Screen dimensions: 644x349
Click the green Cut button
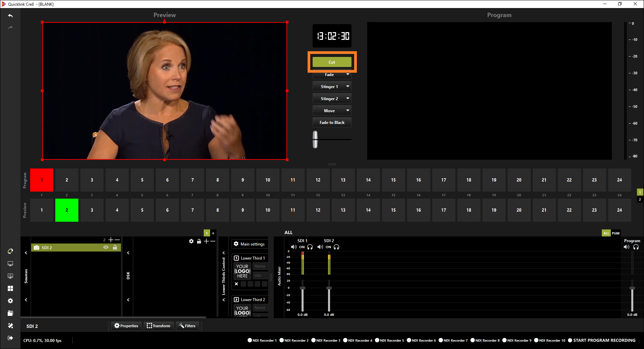pos(332,62)
